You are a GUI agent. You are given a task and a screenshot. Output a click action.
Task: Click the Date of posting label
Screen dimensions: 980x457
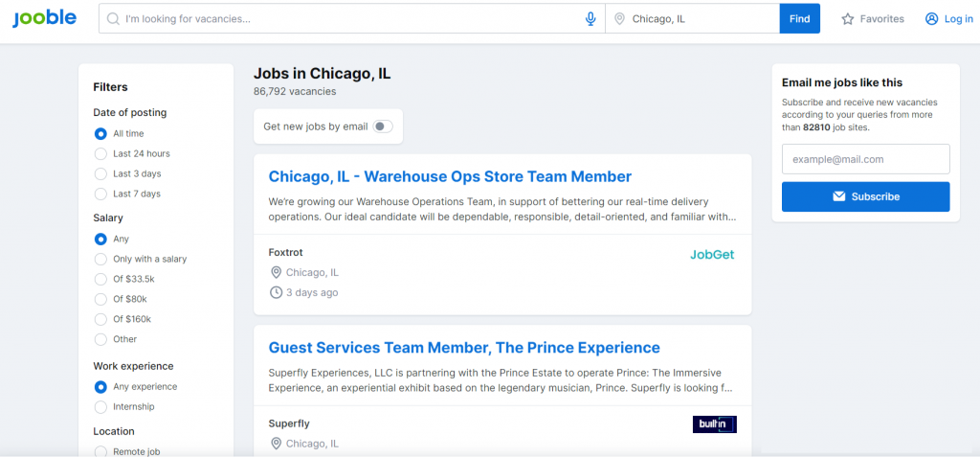click(130, 113)
